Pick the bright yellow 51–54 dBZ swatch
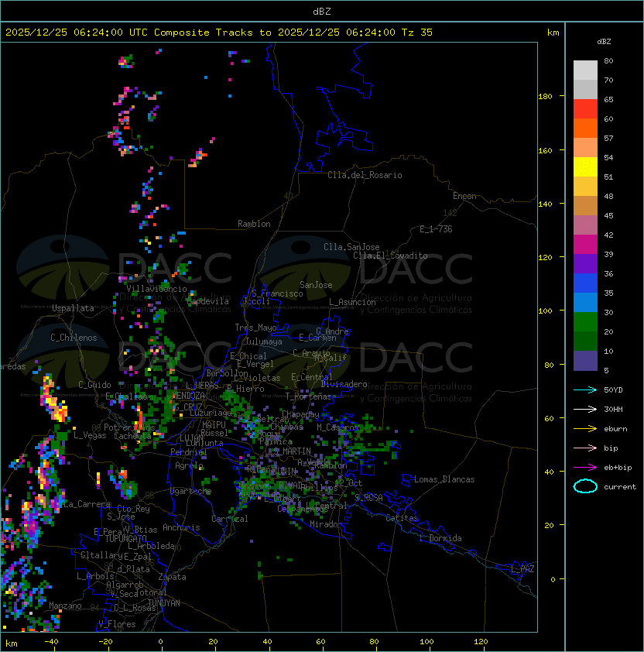This screenshot has width=644, height=652. (x=585, y=167)
